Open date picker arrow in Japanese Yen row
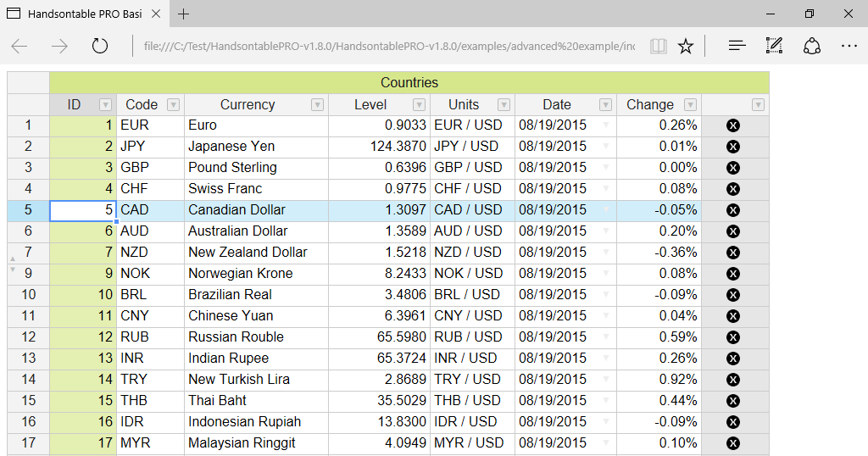 (x=605, y=146)
